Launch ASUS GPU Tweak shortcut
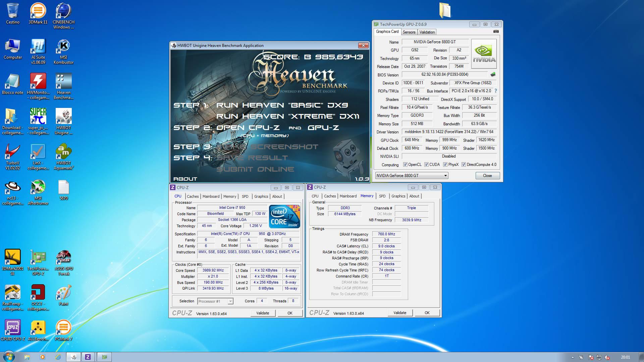 pos(63,262)
